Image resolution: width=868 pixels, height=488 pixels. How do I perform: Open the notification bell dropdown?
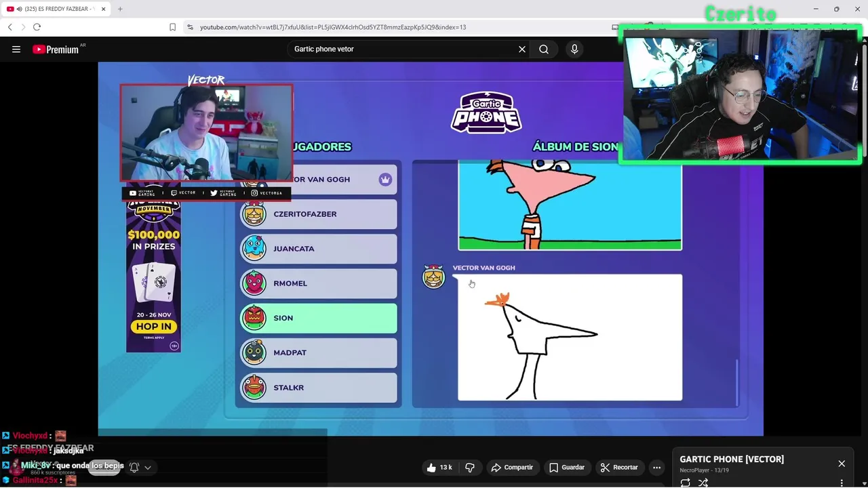click(140, 467)
